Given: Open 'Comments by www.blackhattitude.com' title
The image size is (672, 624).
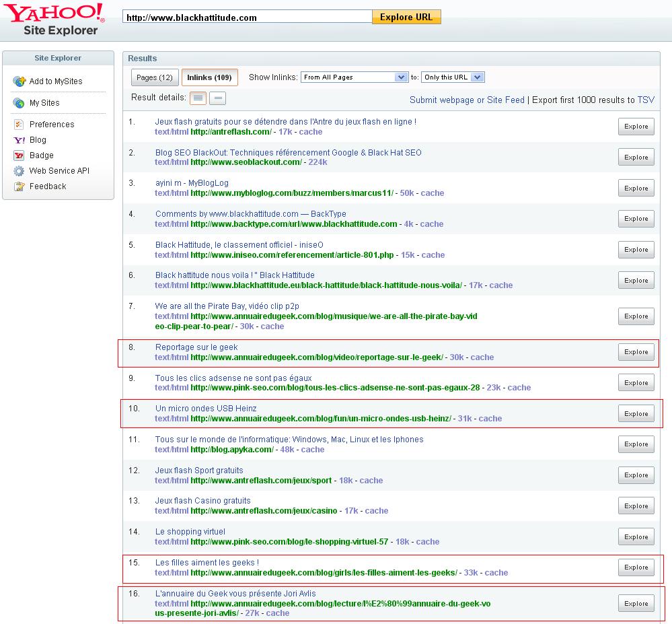Looking at the screenshot, I should [251, 214].
